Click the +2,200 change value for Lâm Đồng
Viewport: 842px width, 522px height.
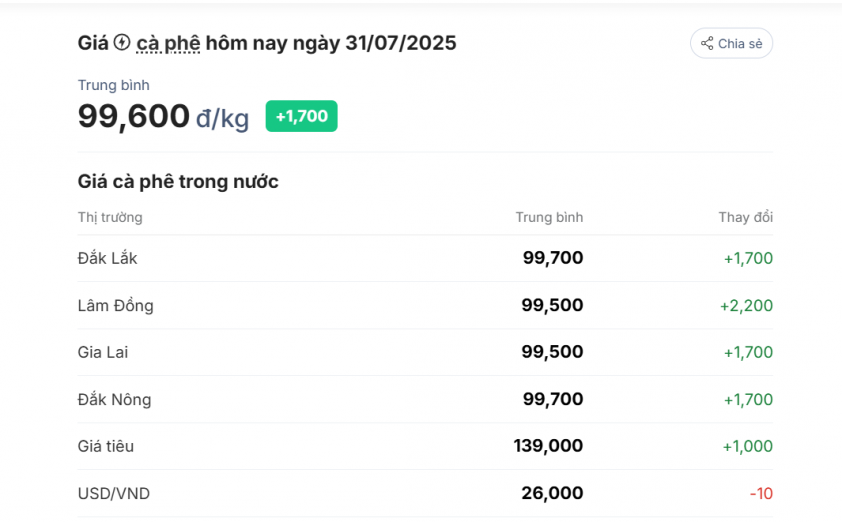click(x=746, y=306)
